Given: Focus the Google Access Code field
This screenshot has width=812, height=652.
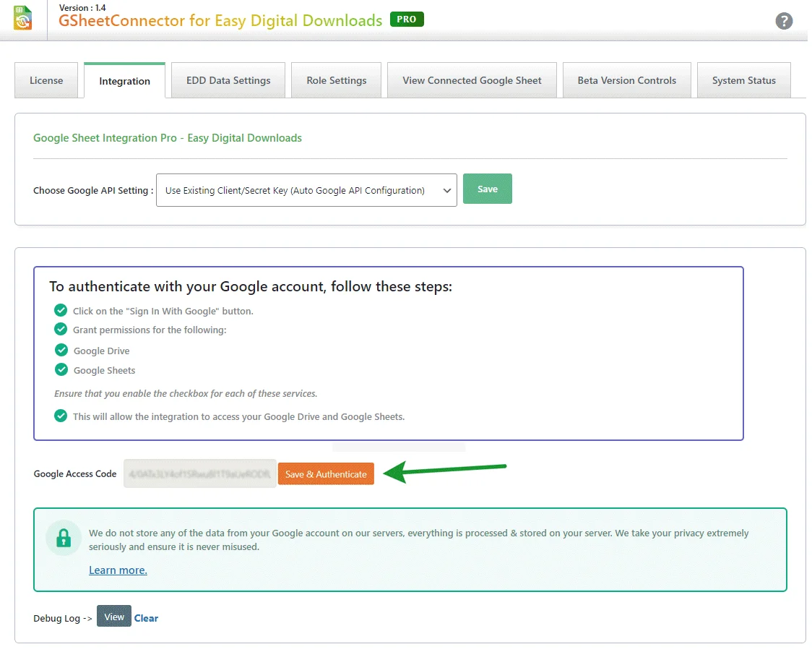Looking at the screenshot, I should click(x=200, y=473).
